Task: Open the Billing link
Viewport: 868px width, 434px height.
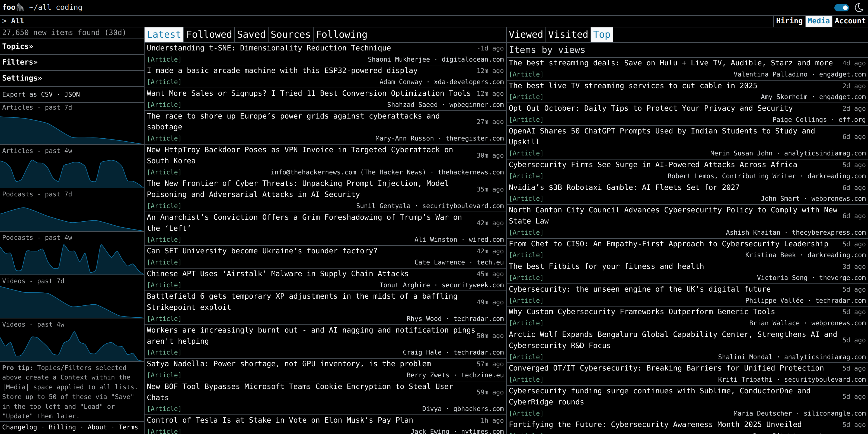Action: pyautogui.click(x=62, y=427)
